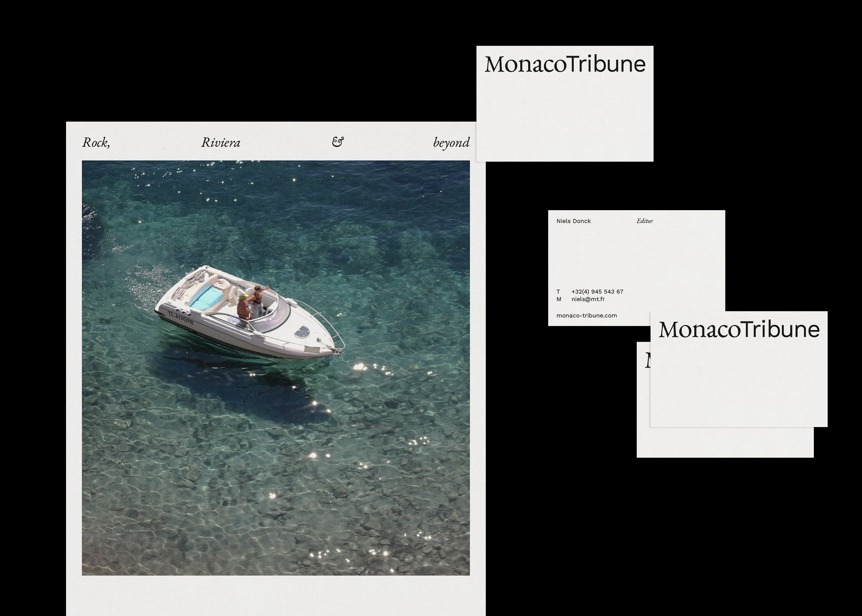Click the name 'Niels Donck' on business card
The width and height of the screenshot is (862, 616).
click(573, 221)
